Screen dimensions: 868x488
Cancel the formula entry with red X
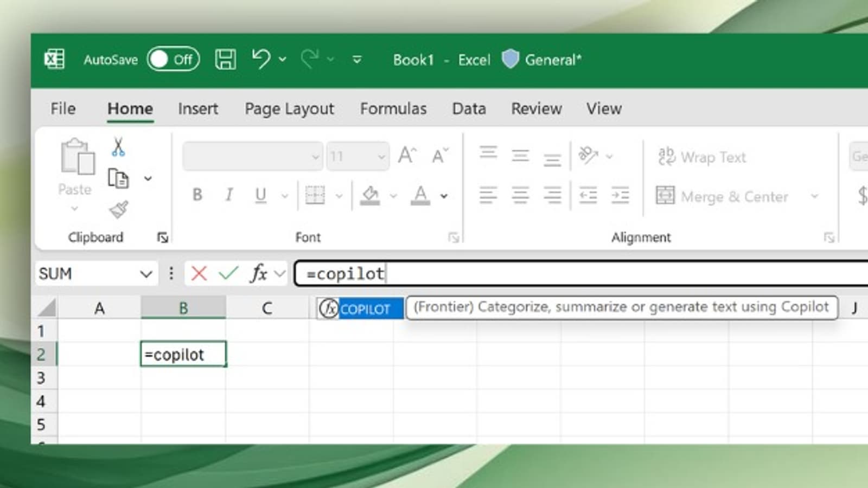pyautogui.click(x=199, y=273)
